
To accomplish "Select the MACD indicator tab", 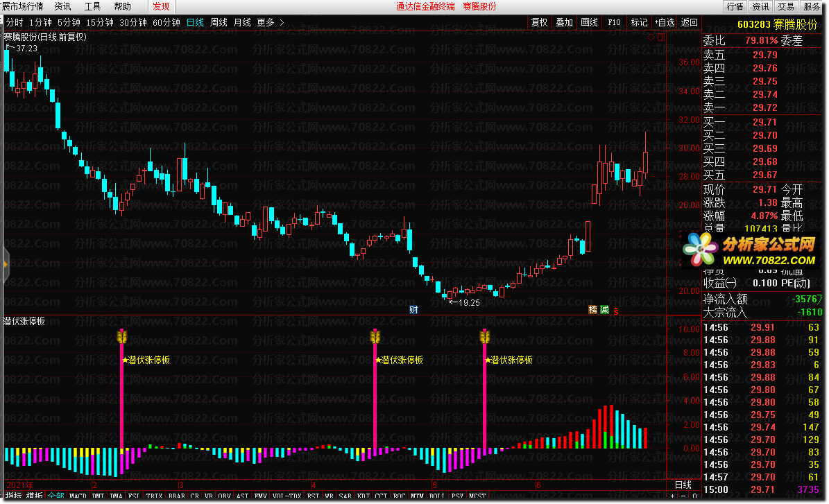I will click(78, 496).
